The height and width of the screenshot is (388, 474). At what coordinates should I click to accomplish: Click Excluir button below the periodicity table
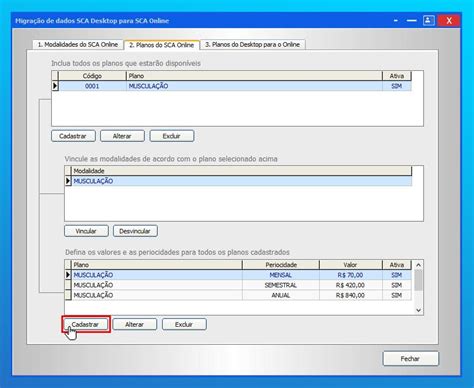[x=184, y=324]
